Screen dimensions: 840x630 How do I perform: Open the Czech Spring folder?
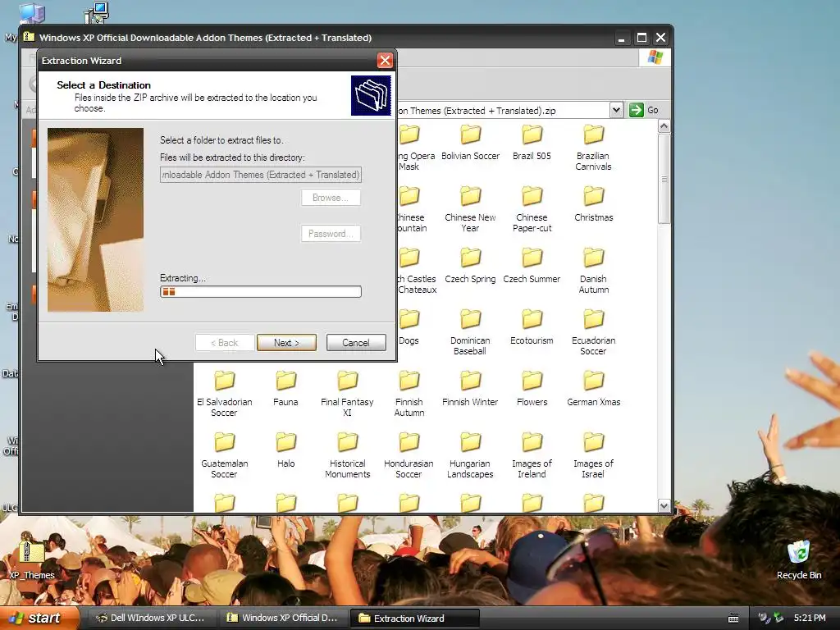(470, 266)
